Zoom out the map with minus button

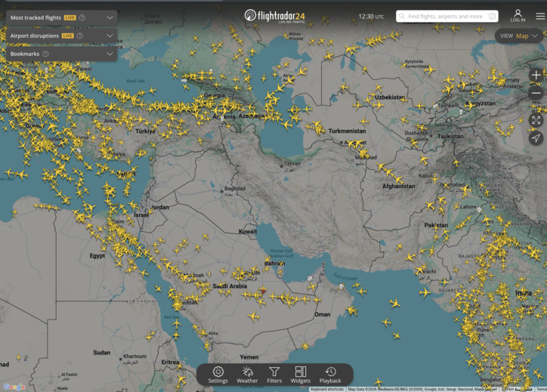536,94
